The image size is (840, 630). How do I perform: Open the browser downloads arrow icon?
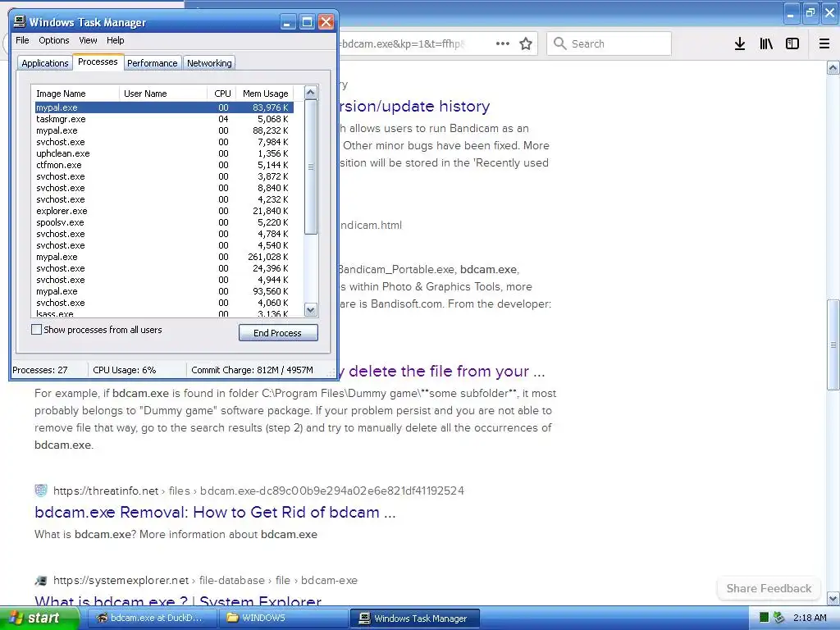click(x=740, y=44)
